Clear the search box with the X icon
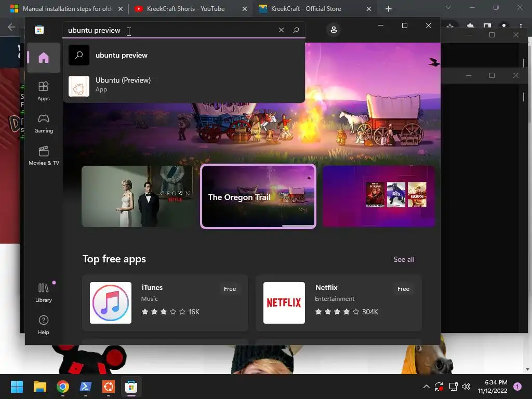The height and width of the screenshot is (399, 532). pos(281,30)
